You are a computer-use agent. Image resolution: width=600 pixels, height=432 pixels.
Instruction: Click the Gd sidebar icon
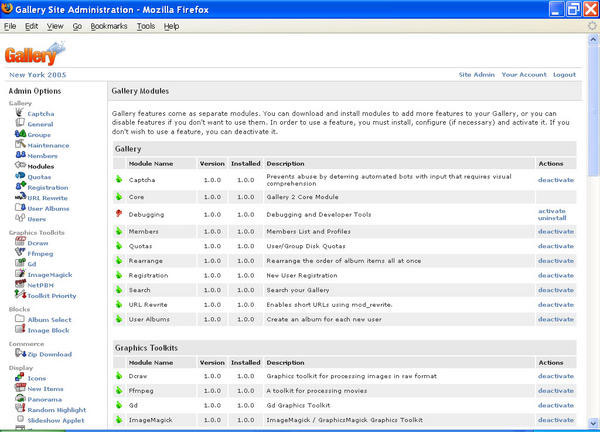coord(20,262)
